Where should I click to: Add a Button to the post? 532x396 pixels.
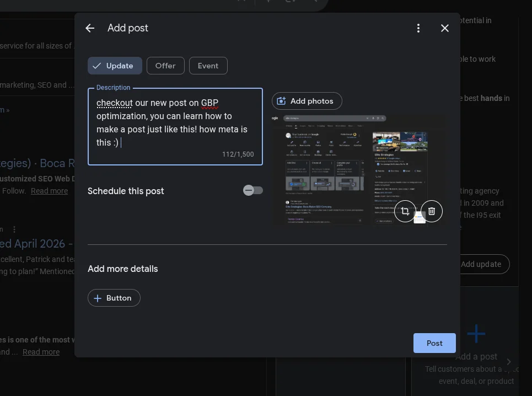click(x=114, y=298)
